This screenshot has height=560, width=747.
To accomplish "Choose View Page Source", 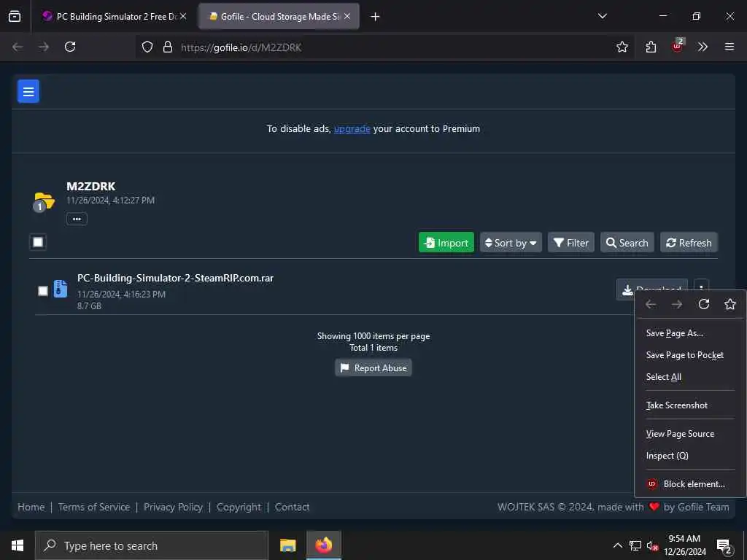I will pos(690,434).
